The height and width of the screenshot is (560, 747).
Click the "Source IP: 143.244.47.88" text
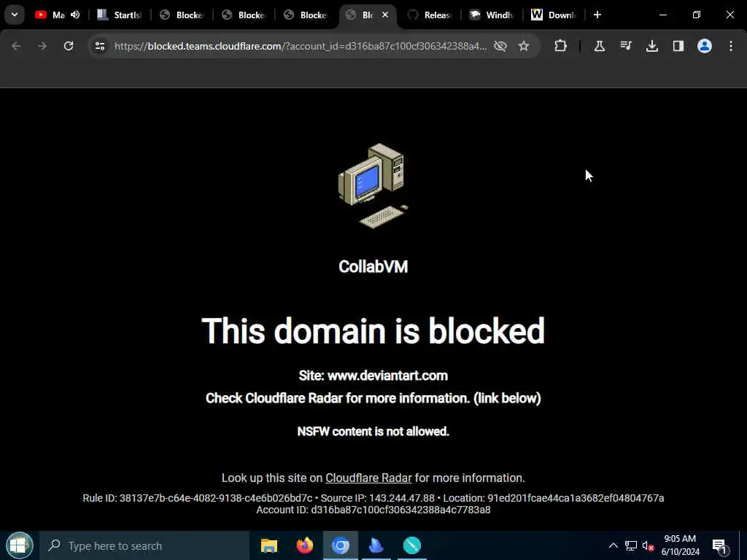[377, 498]
